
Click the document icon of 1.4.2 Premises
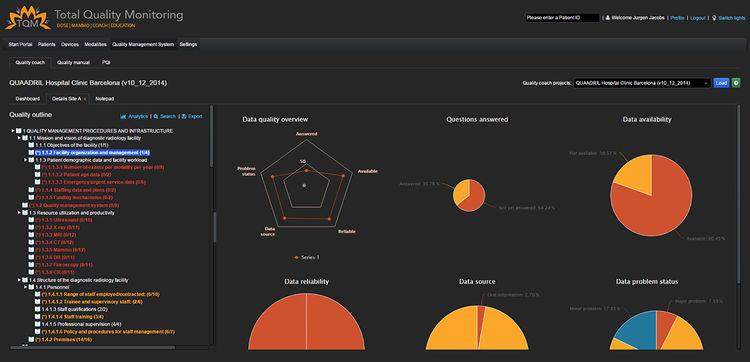coord(31,339)
